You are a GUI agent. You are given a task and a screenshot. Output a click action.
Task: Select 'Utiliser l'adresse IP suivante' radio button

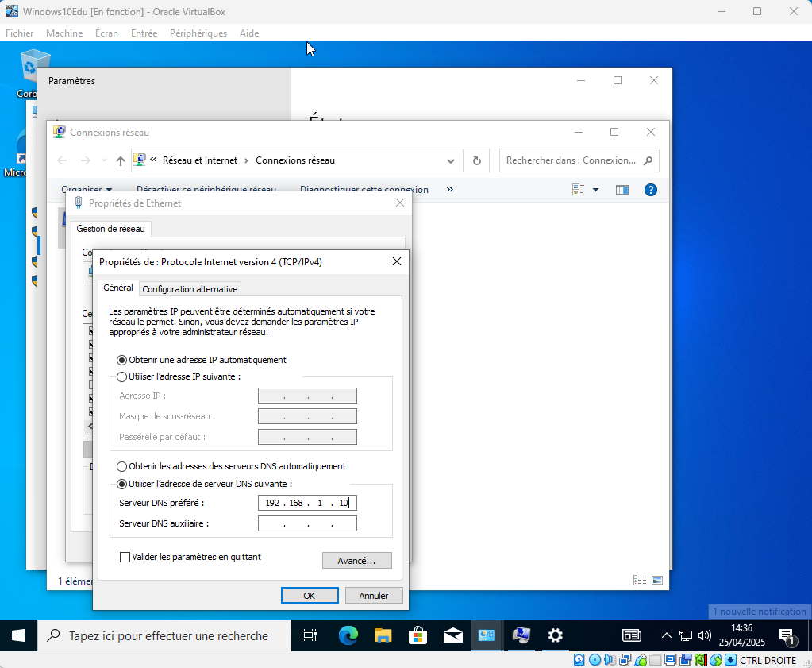(121, 376)
